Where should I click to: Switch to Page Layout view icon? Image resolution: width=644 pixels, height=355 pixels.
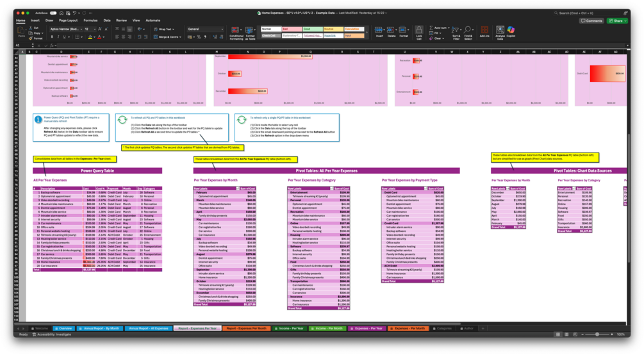coord(566,334)
